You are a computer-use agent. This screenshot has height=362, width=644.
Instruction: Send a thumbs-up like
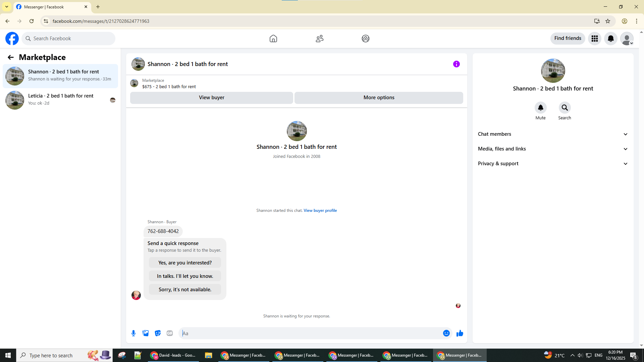coord(460,333)
